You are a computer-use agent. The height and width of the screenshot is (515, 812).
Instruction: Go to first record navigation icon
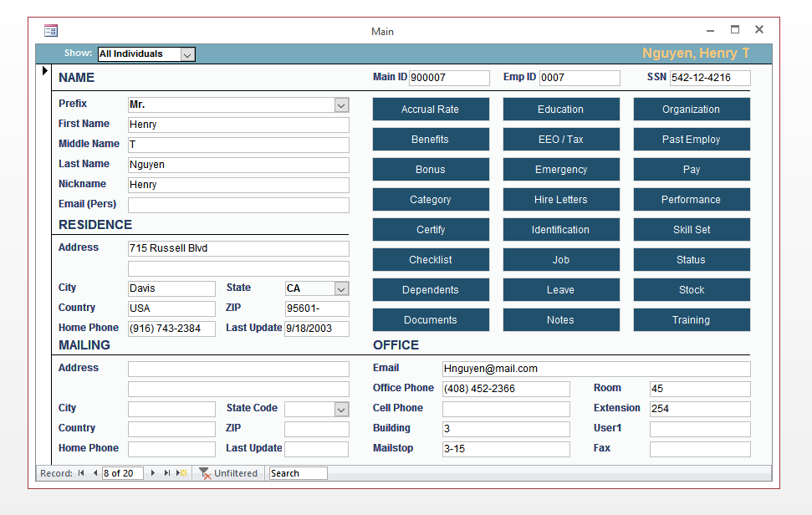click(81, 473)
